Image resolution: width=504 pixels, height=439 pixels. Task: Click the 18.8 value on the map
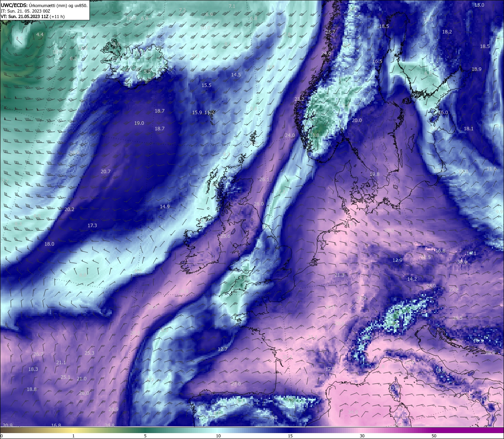(31, 389)
